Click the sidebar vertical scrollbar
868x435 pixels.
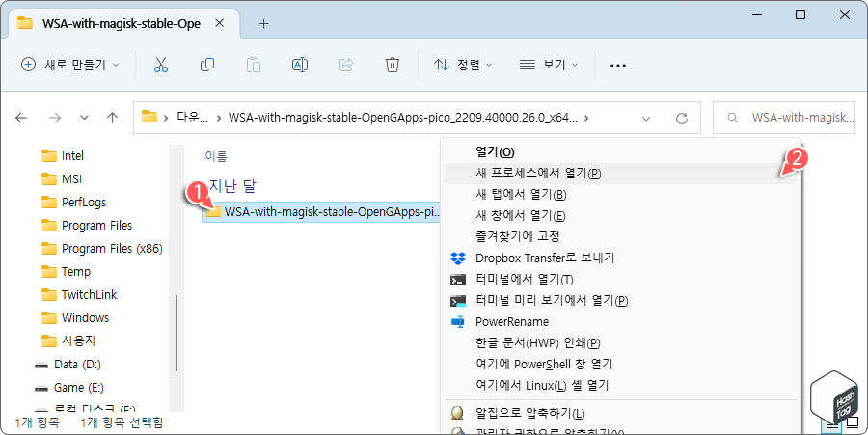pos(176,332)
